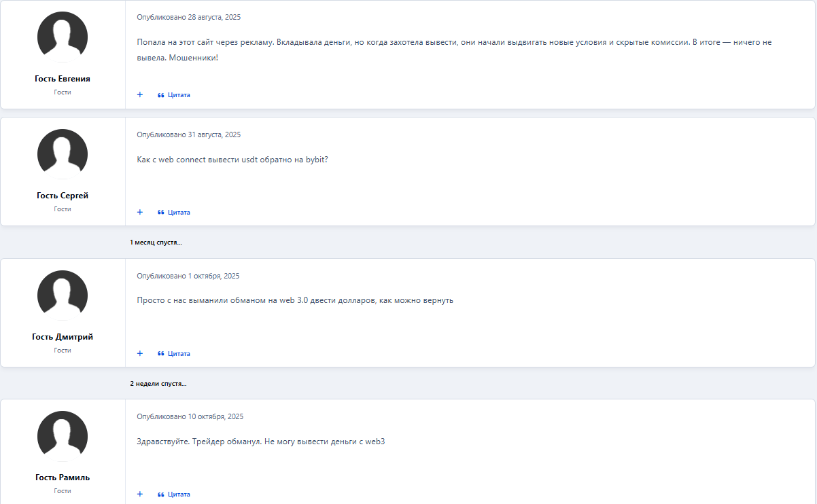Click the username Гость Дмитрий
The width and height of the screenshot is (817, 504).
(63, 337)
